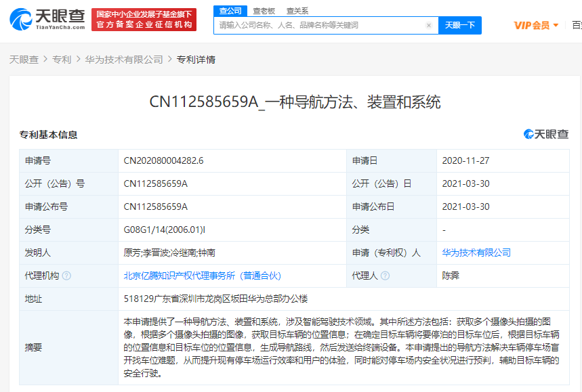Viewport: 582px width, 392px height.
Task: Open 北京亿腾知识产权代理事务所 agency link
Action: point(203,276)
